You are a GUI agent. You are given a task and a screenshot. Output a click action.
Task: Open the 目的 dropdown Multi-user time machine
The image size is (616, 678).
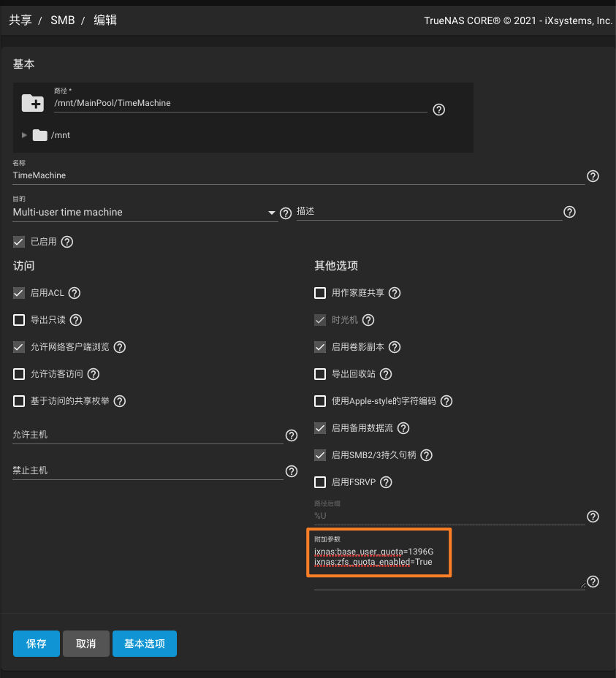[143, 213]
